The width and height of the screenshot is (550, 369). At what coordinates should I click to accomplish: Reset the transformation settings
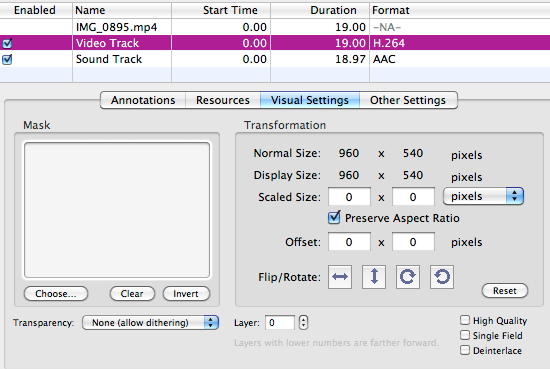point(505,291)
